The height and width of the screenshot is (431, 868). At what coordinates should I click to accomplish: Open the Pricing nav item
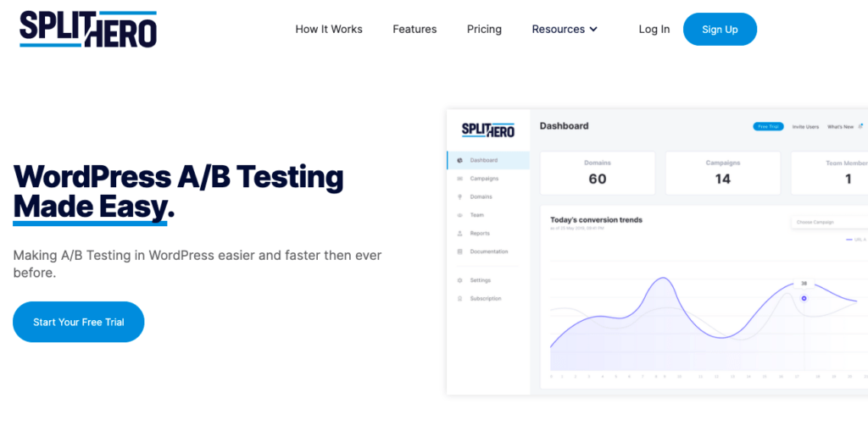(484, 30)
